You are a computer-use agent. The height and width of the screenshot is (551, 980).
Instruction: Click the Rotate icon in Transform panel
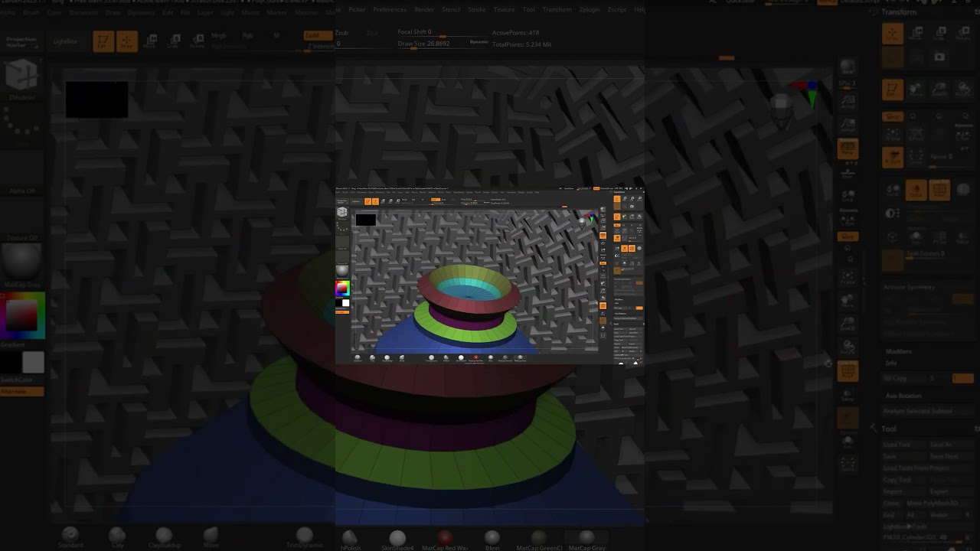pyautogui.click(x=962, y=34)
